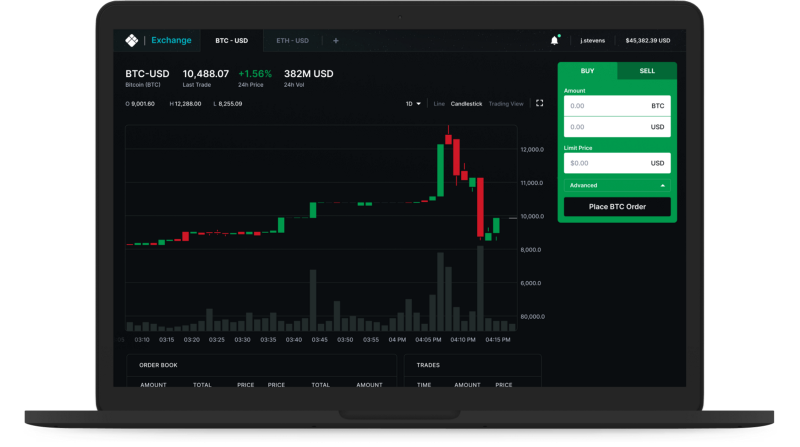Screen dimensions: 800x447
Task: Expand the chart to fullscreen
Action: 540,103
